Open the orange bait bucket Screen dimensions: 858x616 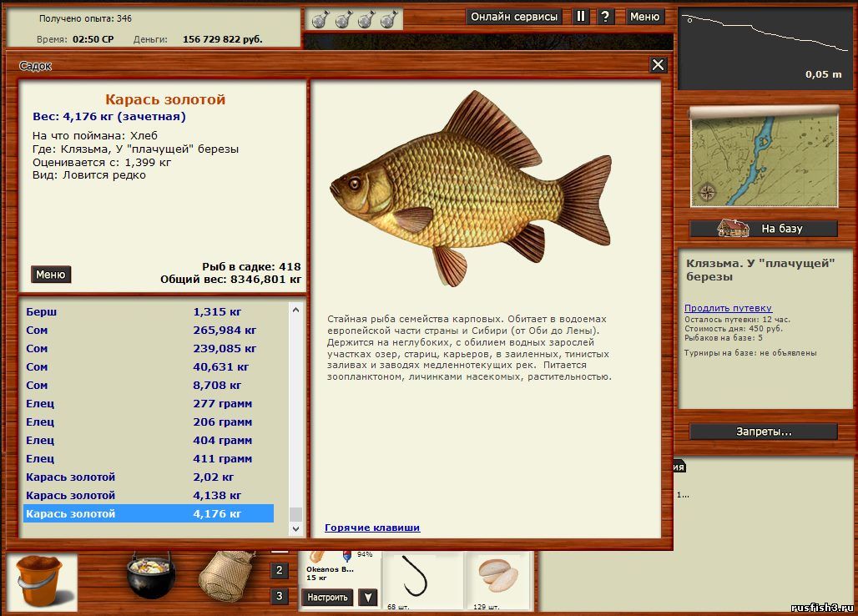click(42, 582)
